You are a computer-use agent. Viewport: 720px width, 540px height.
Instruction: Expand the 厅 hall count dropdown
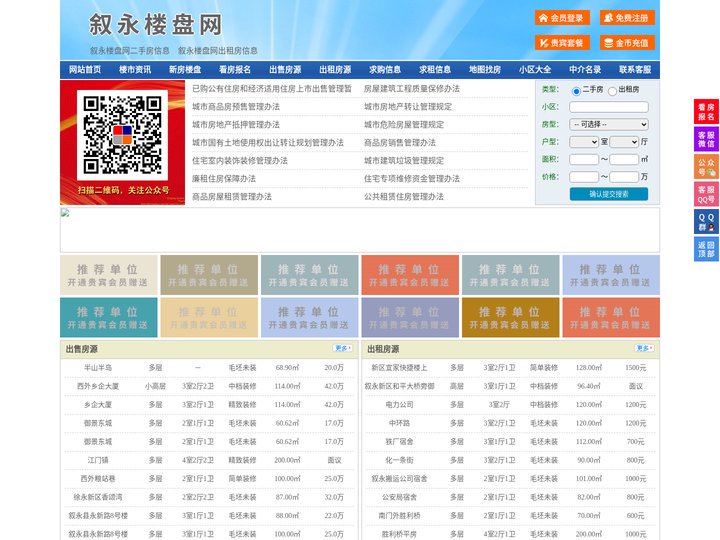tap(624, 142)
